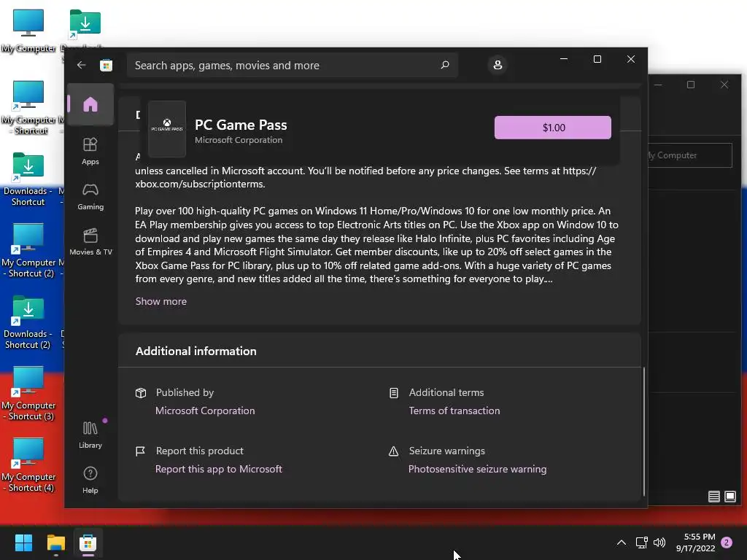747x560 pixels.
Task: Click the background window's My Computer search box
Action: 690,155
